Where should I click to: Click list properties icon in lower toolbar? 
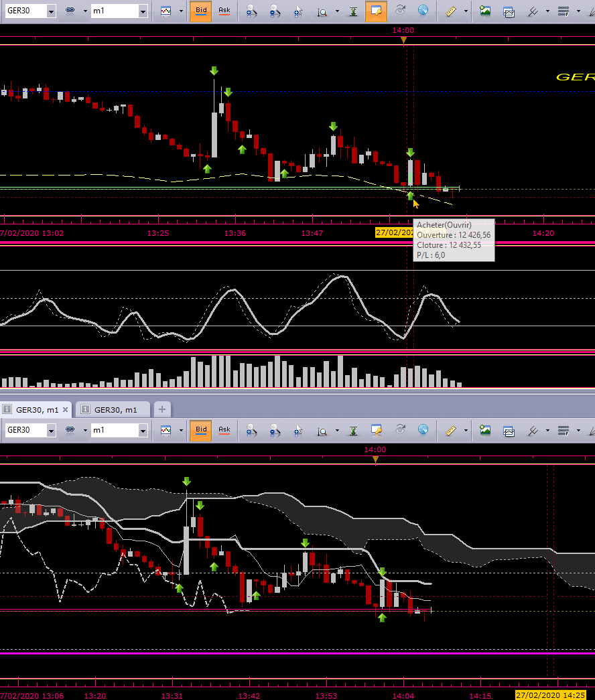point(564,430)
